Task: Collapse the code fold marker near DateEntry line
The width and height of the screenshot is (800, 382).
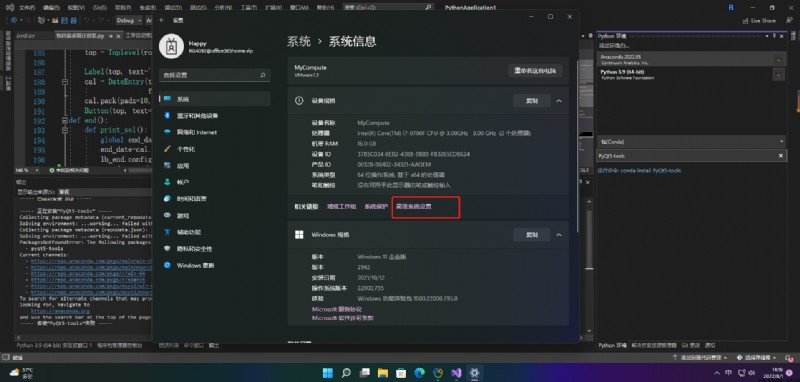Action: [x=65, y=82]
